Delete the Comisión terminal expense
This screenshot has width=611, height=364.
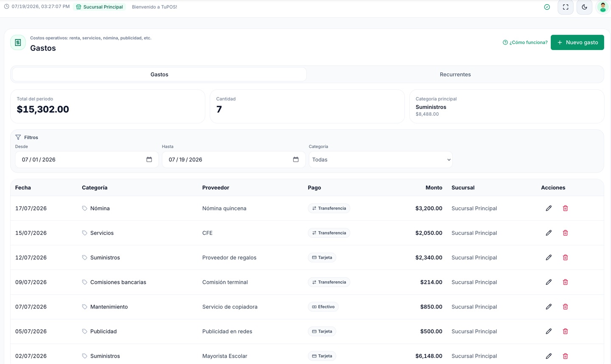[565, 282]
